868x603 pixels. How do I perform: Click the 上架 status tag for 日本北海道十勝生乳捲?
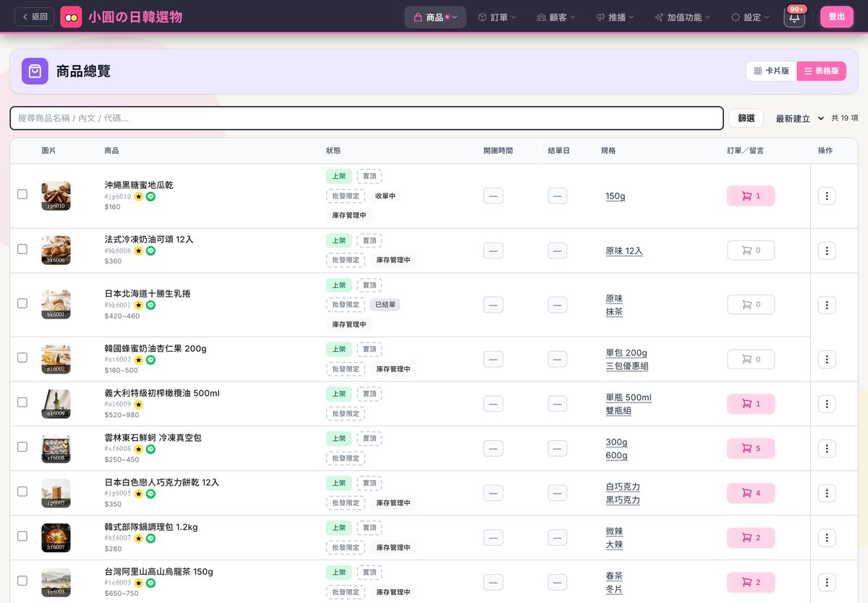339,285
